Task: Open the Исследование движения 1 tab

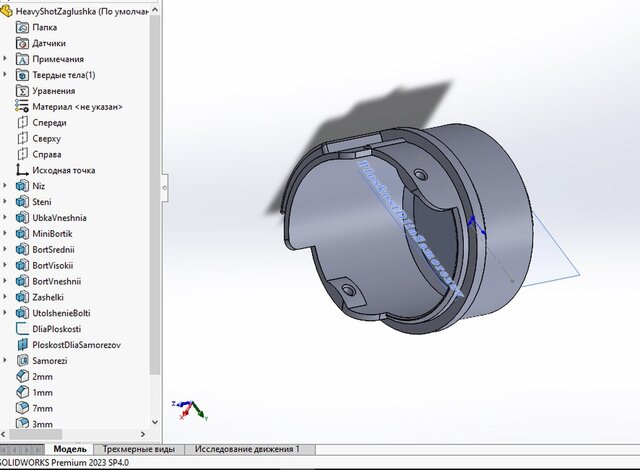Action: pos(246,450)
